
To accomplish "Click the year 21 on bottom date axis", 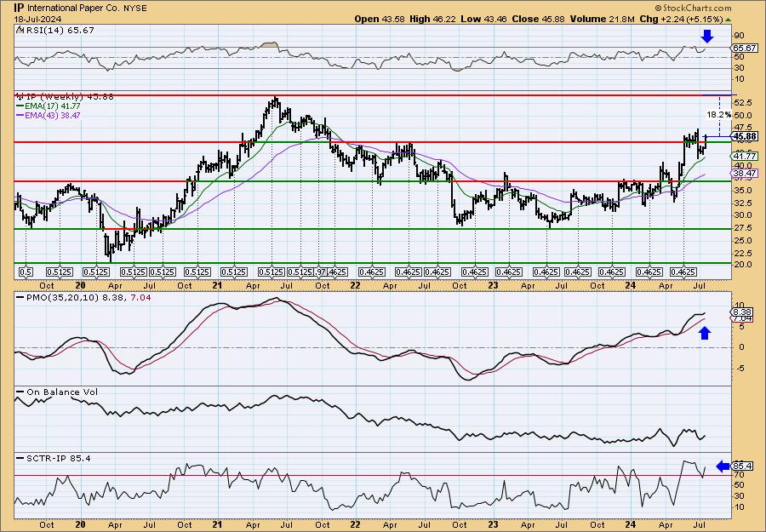I will (x=217, y=524).
